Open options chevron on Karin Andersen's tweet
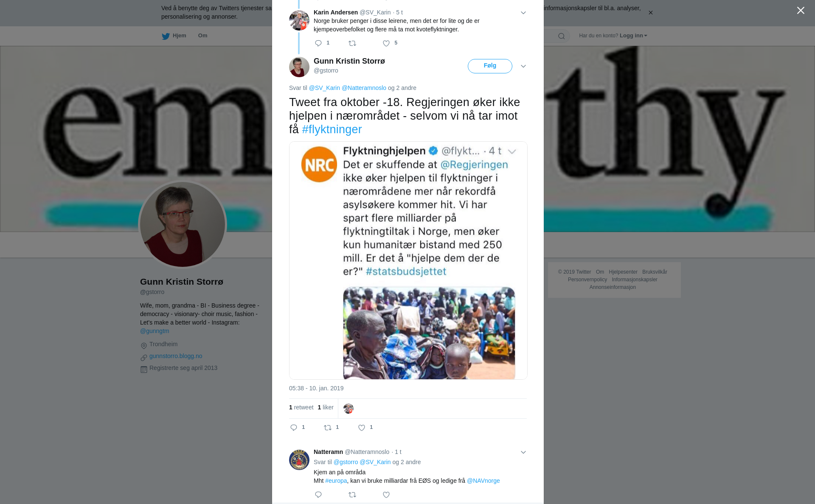815x504 pixels. (x=523, y=13)
